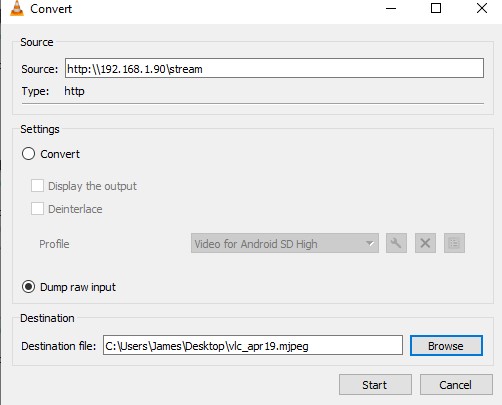Screen dimensions: 502x405
Task: Click the VLC cone icon in title bar
Action: (17, 8)
